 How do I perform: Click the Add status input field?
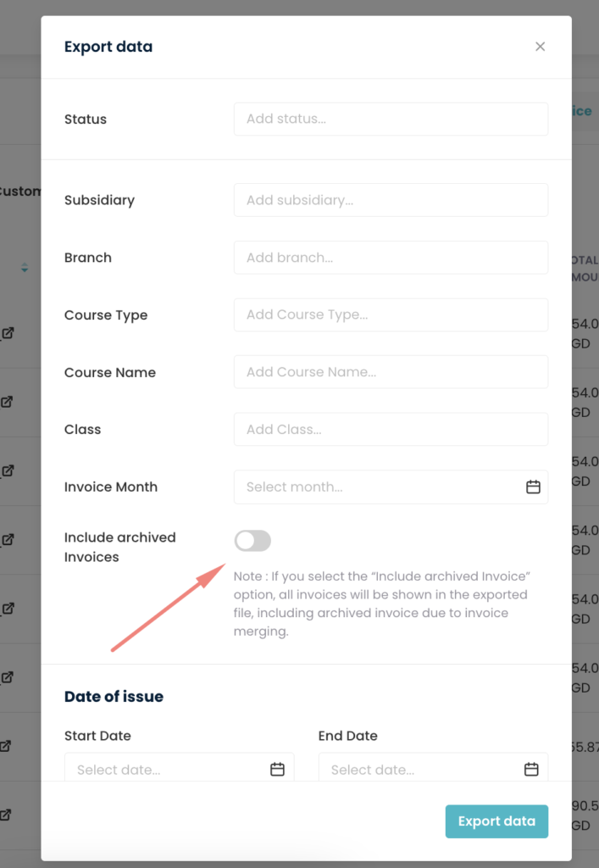click(x=390, y=119)
